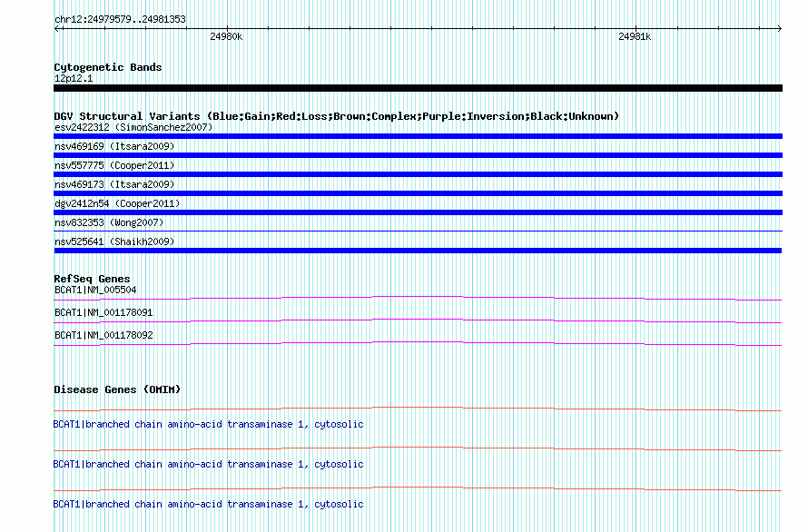The image size is (808, 532).
Task: Click the thin blue line under nsv832353
Action: 418,231
